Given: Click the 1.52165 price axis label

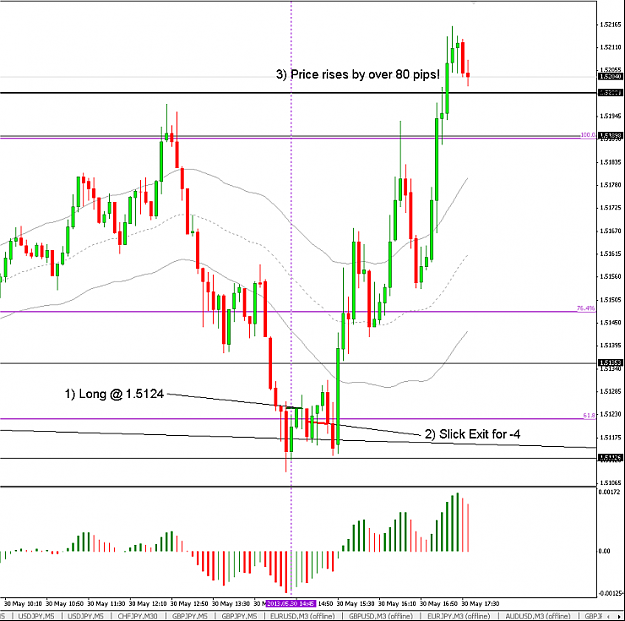Looking at the screenshot, I should click(610, 24).
